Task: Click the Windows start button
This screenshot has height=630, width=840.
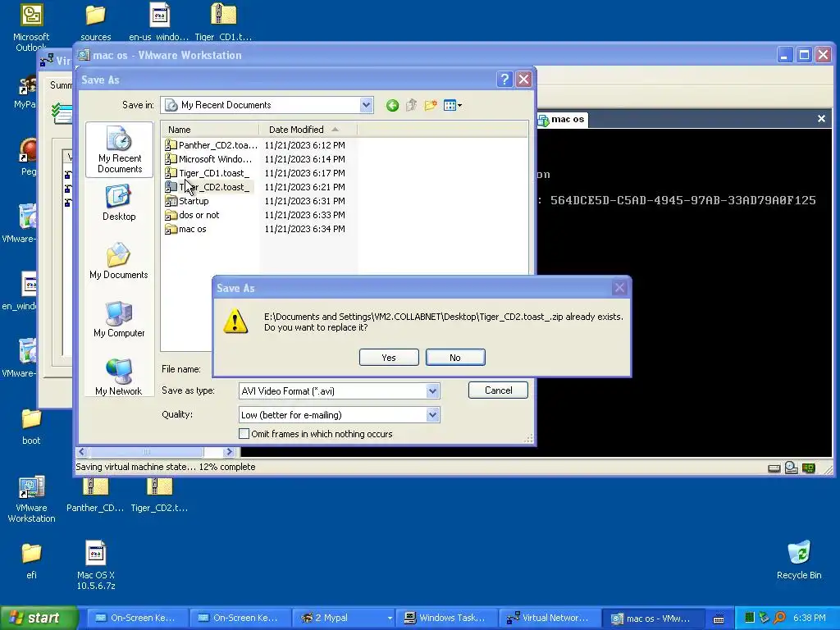Action: click(x=38, y=618)
